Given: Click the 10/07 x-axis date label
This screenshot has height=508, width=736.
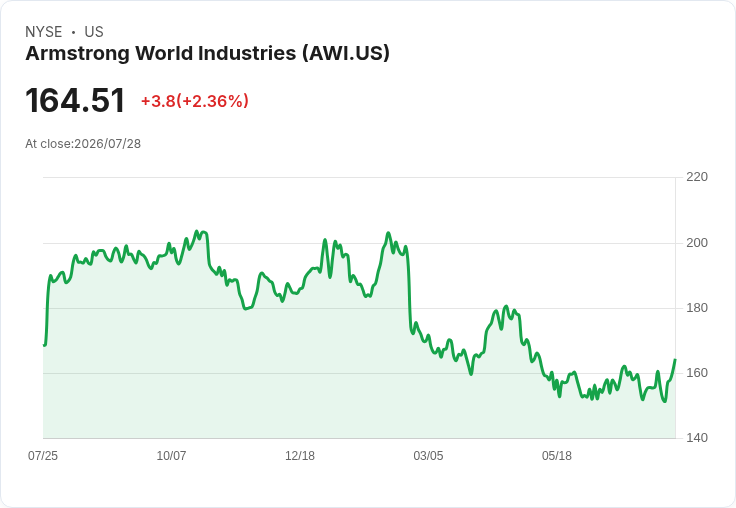Looking at the screenshot, I should 171,456.
